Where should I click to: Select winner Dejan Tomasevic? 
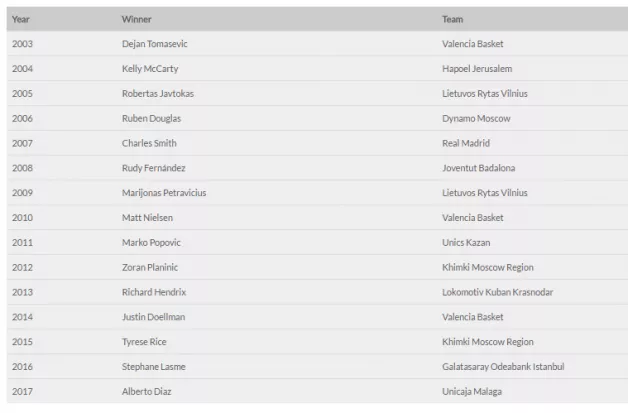coord(156,44)
